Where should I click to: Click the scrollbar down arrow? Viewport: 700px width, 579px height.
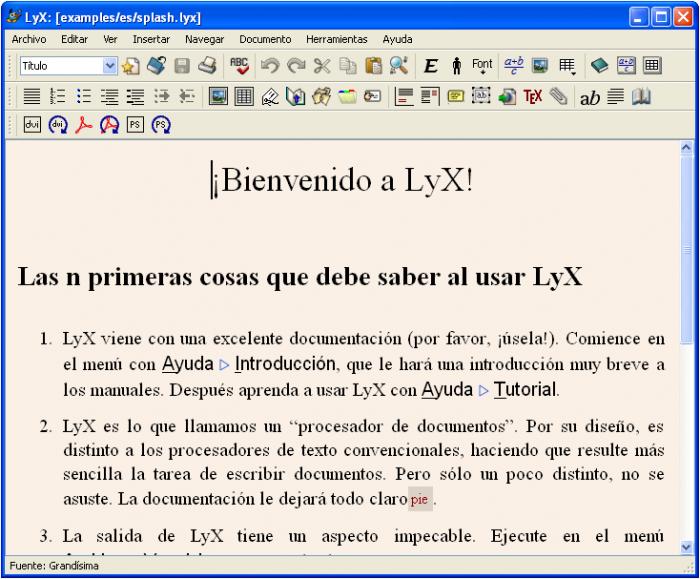[686, 547]
